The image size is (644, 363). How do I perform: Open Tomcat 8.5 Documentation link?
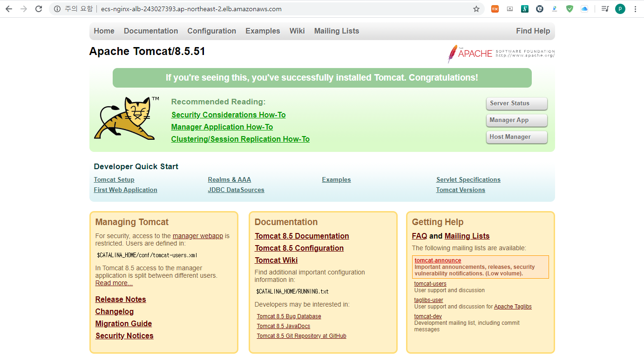[x=302, y=236]
